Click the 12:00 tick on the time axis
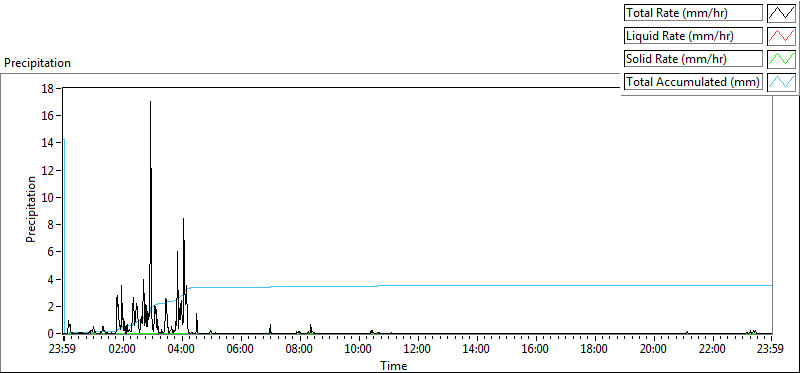Viewport: 800px width, 373px height. (418, 350)
